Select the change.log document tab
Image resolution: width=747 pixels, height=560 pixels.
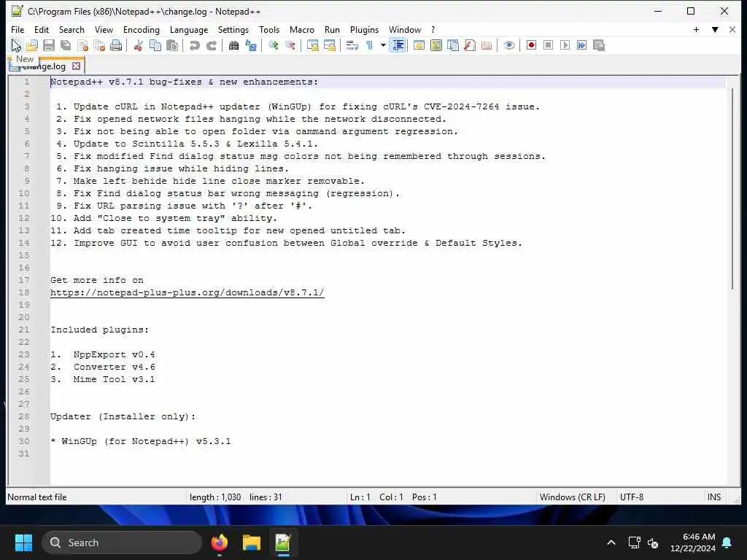tap(44, 66)
